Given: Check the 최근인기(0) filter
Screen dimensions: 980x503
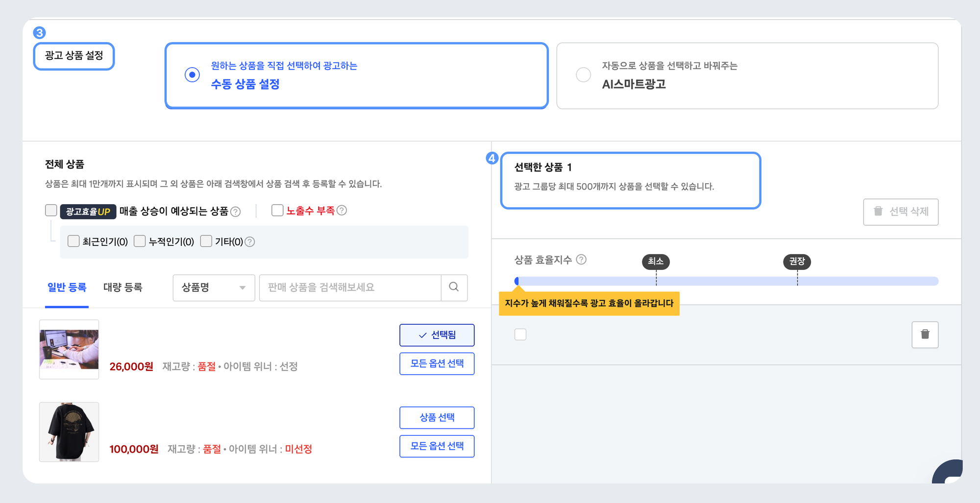Looking at the screenshot, I should (x=73, y=241).
